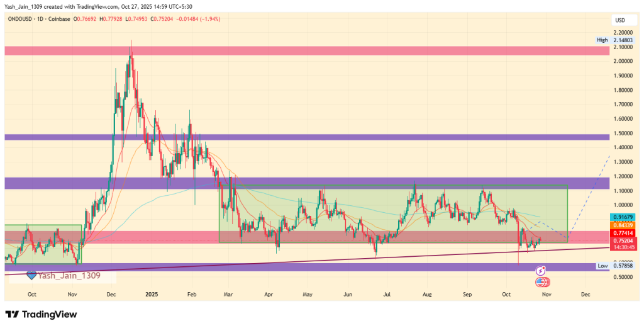
Task: Click the TradingView logo at bottom left
Action: [41, 314]
